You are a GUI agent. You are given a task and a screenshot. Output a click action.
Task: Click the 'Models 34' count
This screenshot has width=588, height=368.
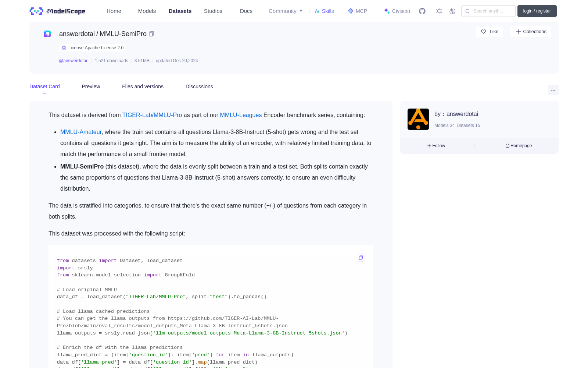tap(444, 125)
